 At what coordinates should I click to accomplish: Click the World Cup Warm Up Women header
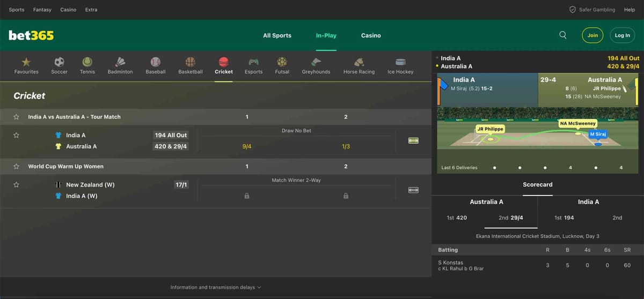click(66, 166)
